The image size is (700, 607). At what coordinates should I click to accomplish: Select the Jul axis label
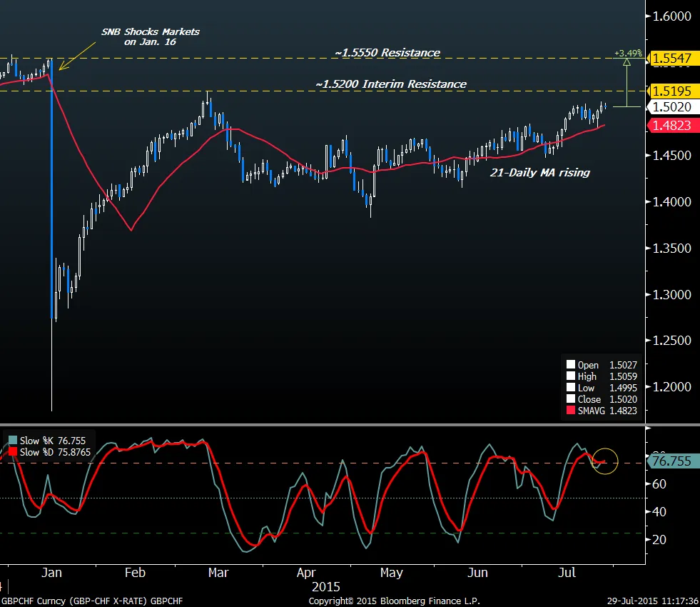(567, 573)
